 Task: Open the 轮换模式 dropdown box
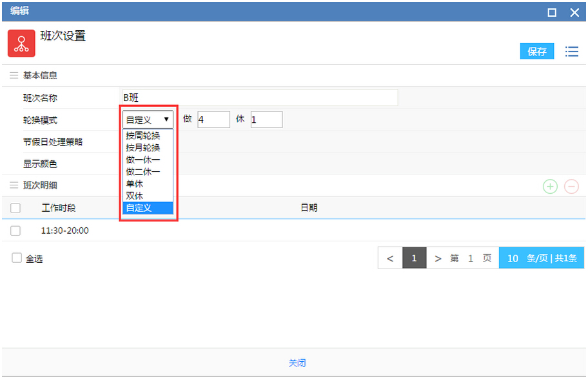point(148,119)
